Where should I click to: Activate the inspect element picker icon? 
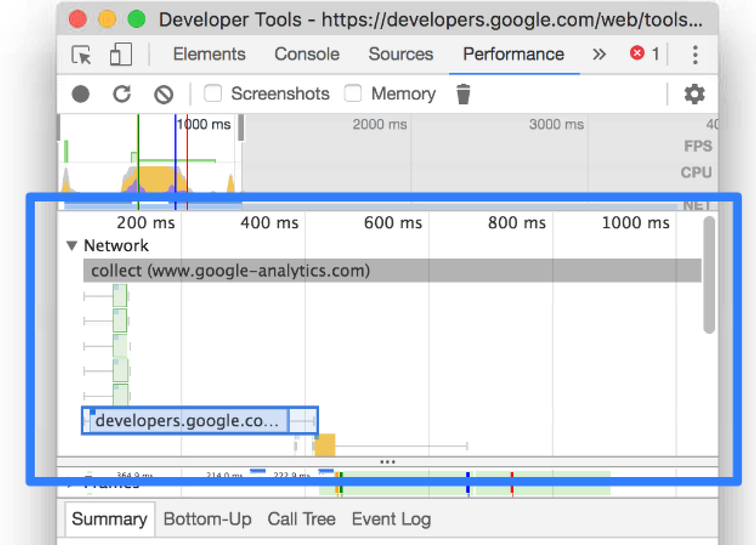point(81,55)
